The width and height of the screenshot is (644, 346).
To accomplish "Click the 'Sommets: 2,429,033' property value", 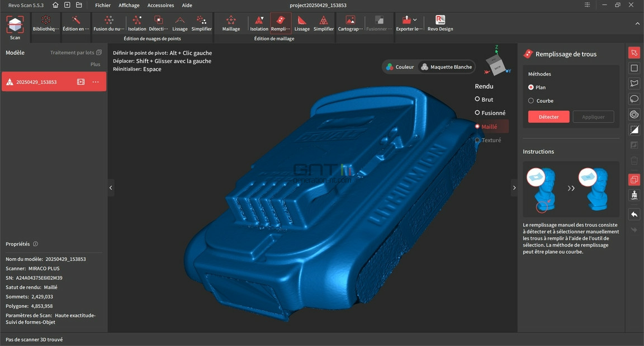I will click(x=29, y=297).
